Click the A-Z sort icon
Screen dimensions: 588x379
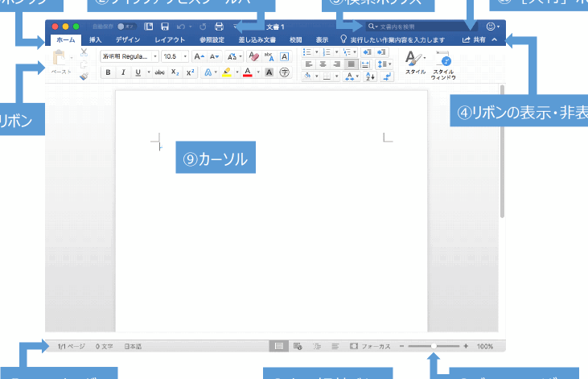pyautogui.click(x=370, y=76)
